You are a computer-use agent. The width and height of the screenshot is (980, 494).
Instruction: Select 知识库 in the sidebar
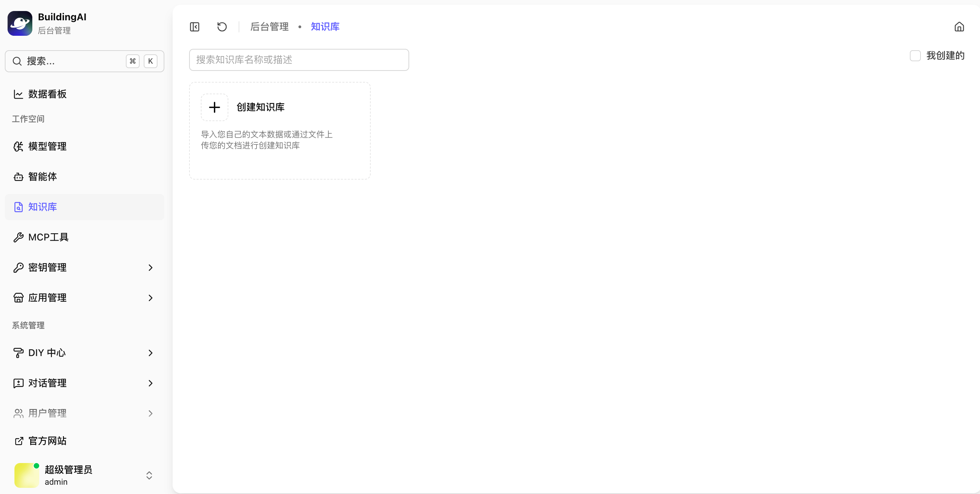coord(42,207)
